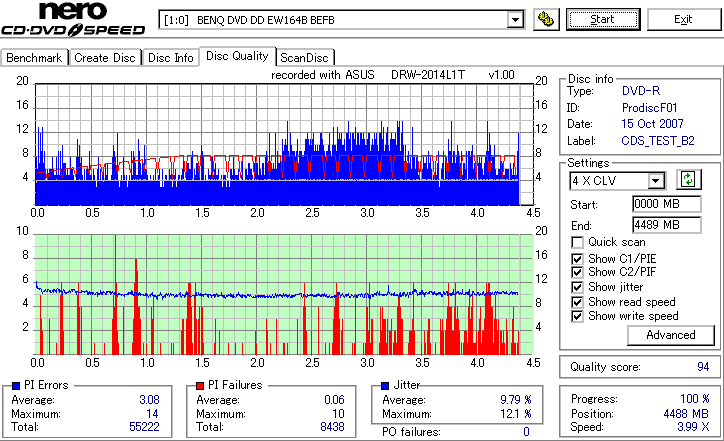This screenshot has width=724, height=441.
Task: Click the disc label CDS_TEST_B2
Action: 658,140
